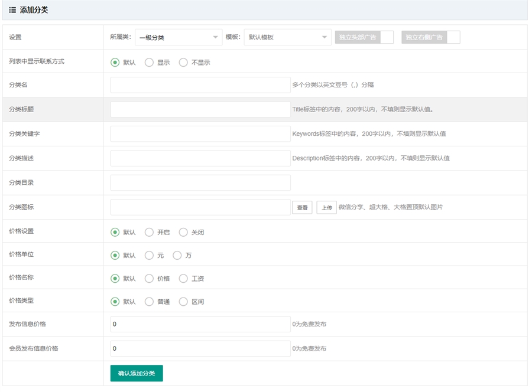
Task: Select 不显示 for contact display option
Action: [x=183, y=62]
